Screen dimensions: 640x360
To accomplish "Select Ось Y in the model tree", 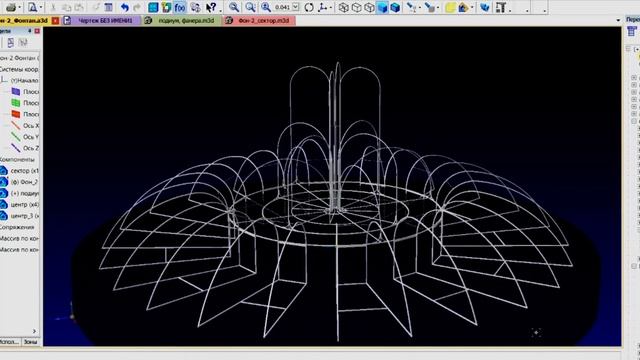I will tap(24, 137).
